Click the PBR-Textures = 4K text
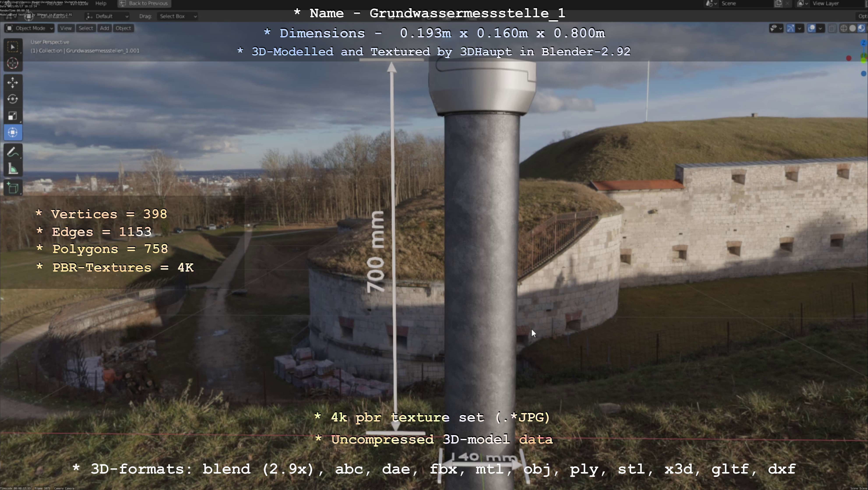The width and height of the screenshot is (868, 490). [114, 268]
